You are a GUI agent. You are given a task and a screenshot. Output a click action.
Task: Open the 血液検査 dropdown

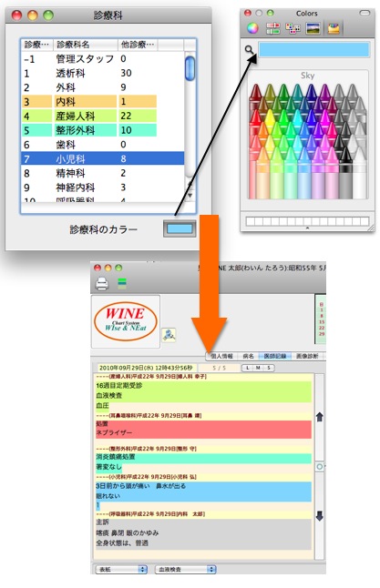[186, 569]
